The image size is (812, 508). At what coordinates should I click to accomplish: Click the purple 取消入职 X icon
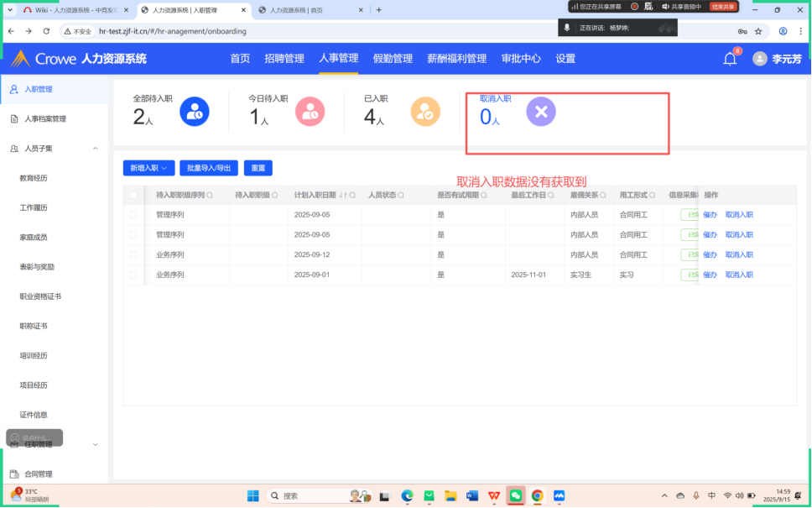(x=541, y=112)
